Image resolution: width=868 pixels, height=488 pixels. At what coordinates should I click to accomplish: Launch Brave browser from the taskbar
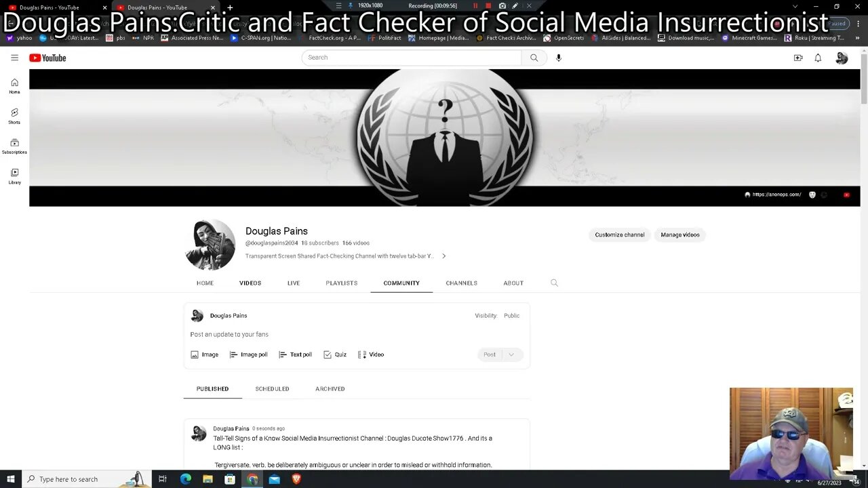(x=296, y=479)
